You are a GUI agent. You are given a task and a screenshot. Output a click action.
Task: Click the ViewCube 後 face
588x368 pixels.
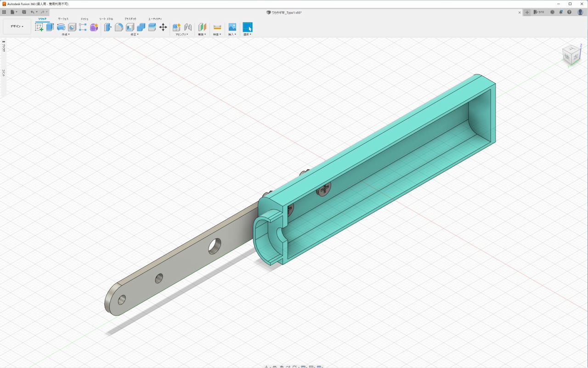[x=567, y=57]
